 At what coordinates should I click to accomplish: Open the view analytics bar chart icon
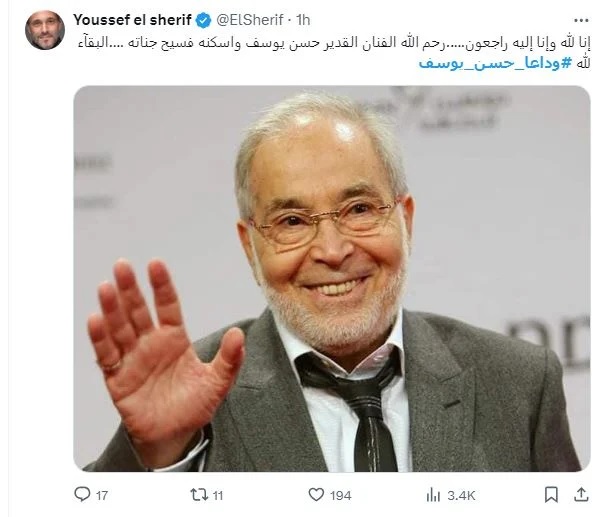(433, 495)
